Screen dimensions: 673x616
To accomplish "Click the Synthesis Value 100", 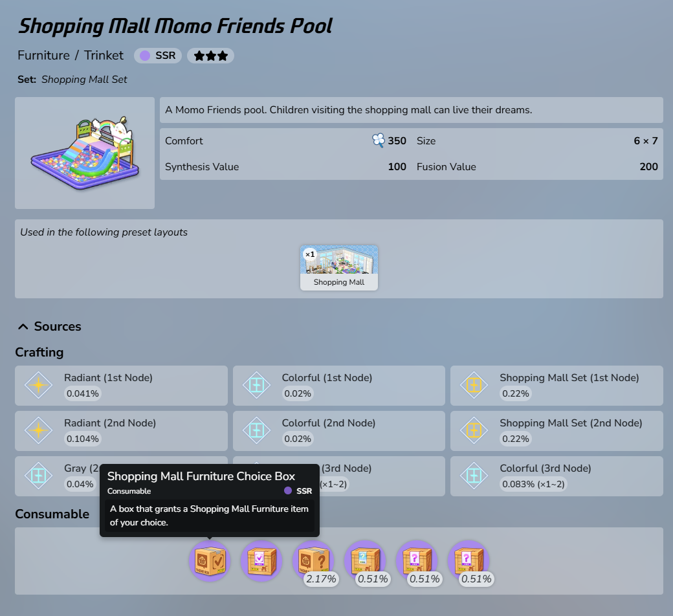I will (397, 166).
